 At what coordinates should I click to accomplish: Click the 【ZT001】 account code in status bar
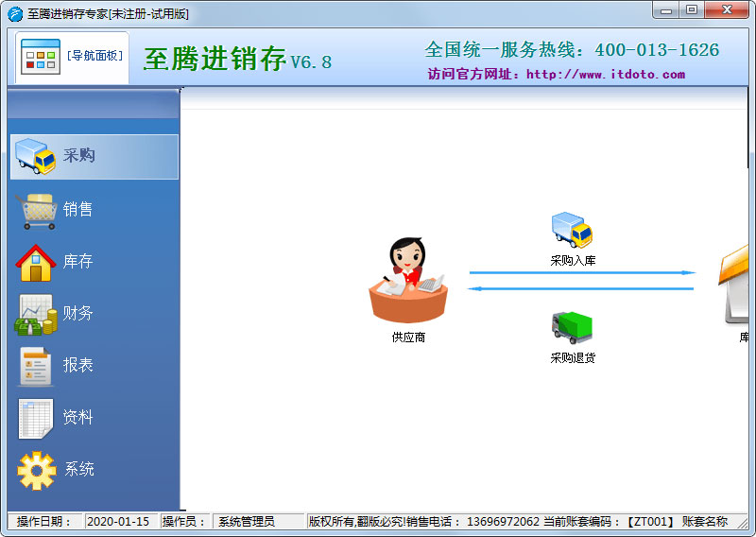[x=650, y=522]
